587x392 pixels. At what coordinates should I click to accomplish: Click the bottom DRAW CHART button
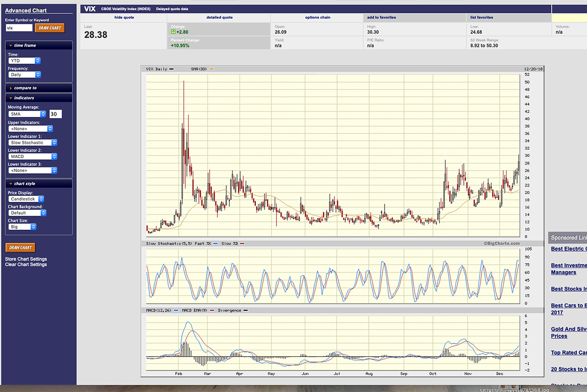[x=20, y=248]
